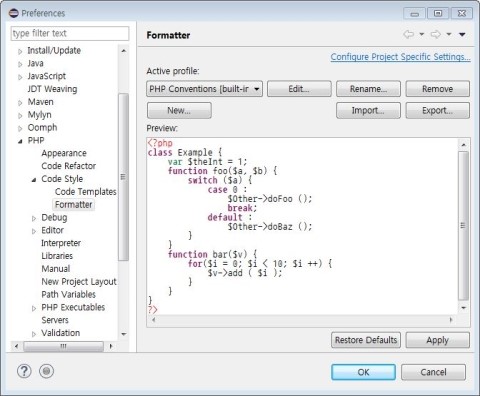Click the type filter text field

(x=70, y=33)
